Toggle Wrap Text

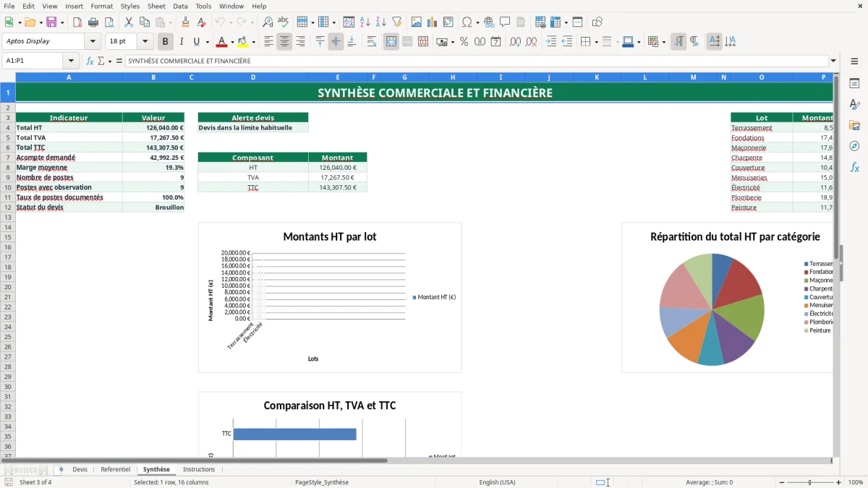pyautogui.click(x=372, y=42)
